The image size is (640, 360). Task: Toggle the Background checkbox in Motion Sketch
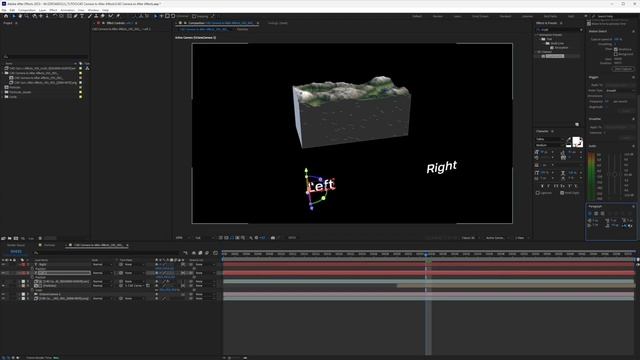pyautogui.click(x=616, y=54)
